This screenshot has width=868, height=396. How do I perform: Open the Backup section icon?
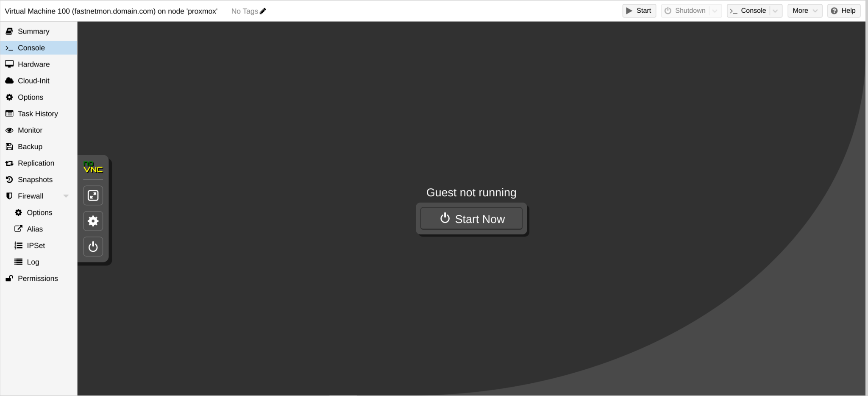coord(9,146)
